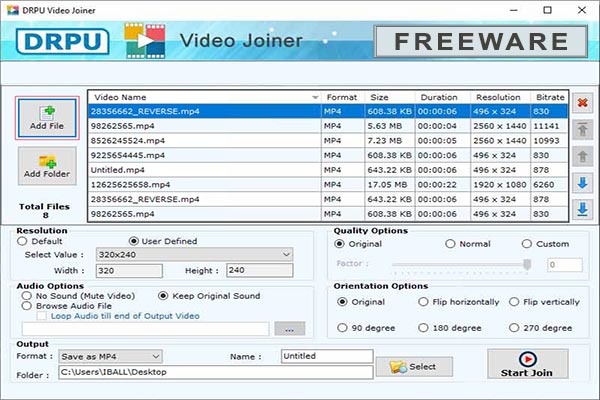Image resolution: width=600 pixels, height=400 pixels.
Task: Toggle Loop Audio till end of Output Video
Action: pos(41,316)
